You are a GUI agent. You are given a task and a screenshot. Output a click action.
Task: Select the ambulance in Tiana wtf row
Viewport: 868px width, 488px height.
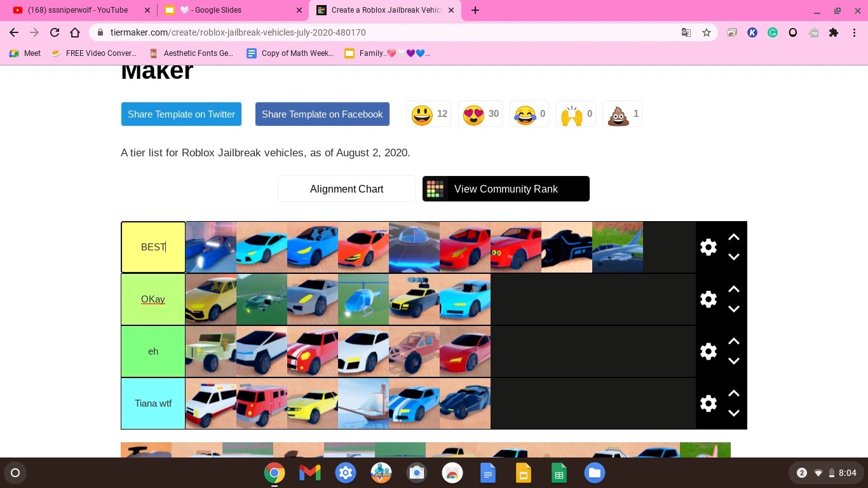211,403
